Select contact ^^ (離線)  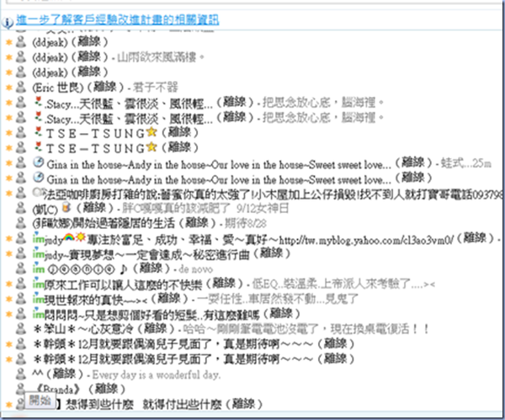pyautogui.click(x=57, y=375)
